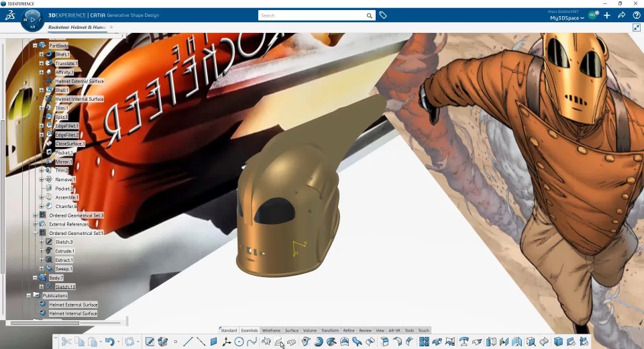Select the Spline curve tool
Image resolution: width=644 pixels, height=349 pixels.
click(x=252, y=342)
